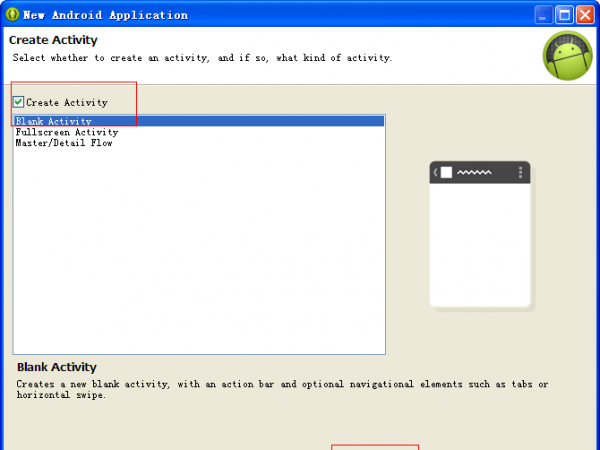
Task: Click the Android robot logo in the header
Action: (566, 55)
